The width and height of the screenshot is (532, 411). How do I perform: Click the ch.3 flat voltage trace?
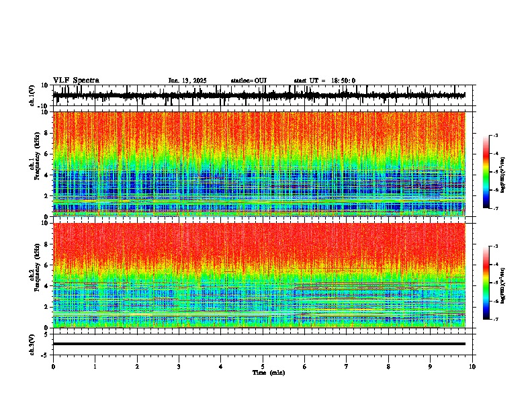tap(259, 344)
